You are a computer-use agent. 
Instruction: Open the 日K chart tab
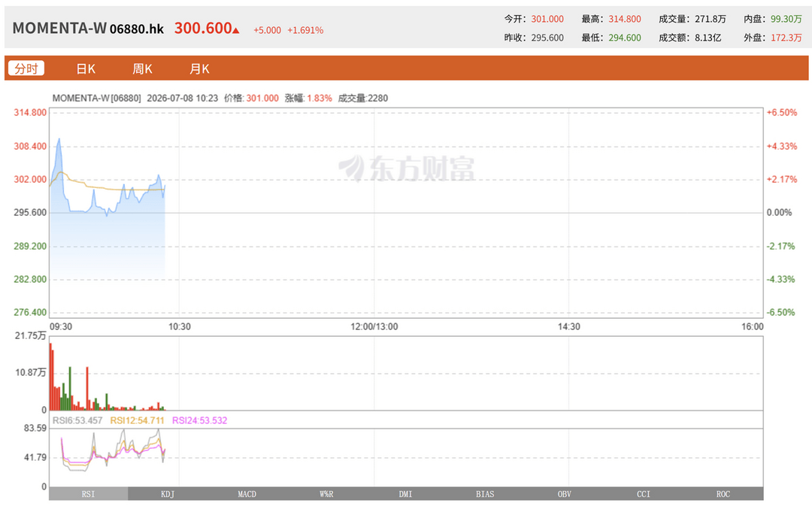click(x=86, y=69)
